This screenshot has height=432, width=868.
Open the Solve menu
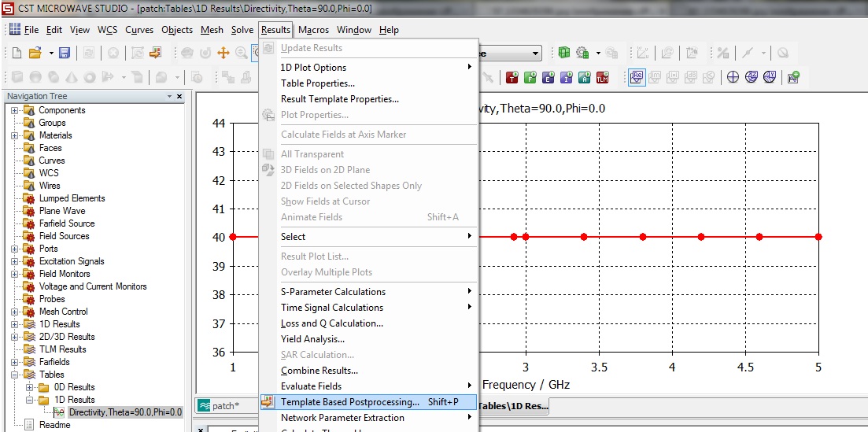click(242, 30)
